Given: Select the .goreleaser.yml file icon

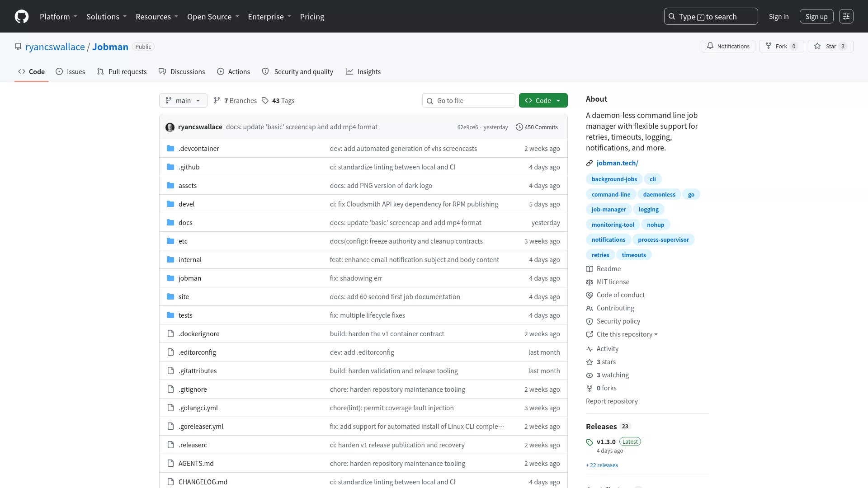Looking at the screenshot, I should coord(170,427).
